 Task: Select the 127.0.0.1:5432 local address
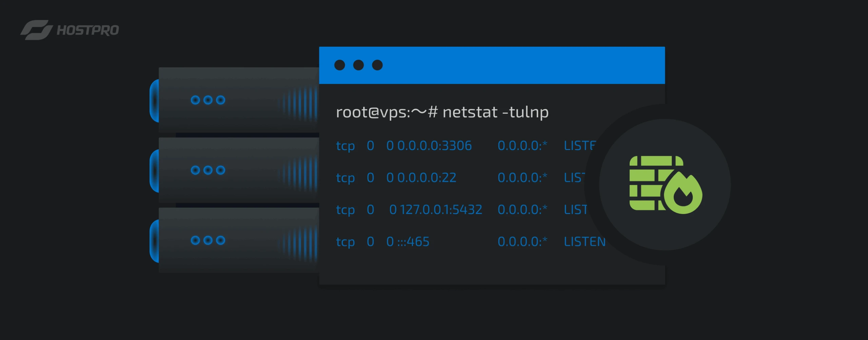coord(440,210)
